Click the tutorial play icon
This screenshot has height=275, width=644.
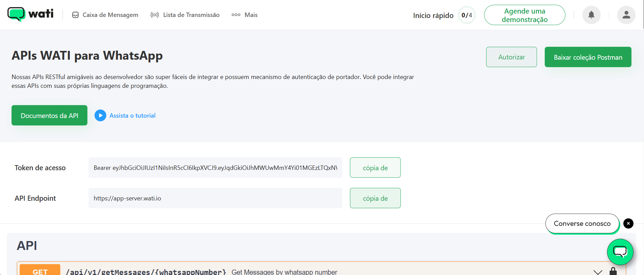pos(100,116)
